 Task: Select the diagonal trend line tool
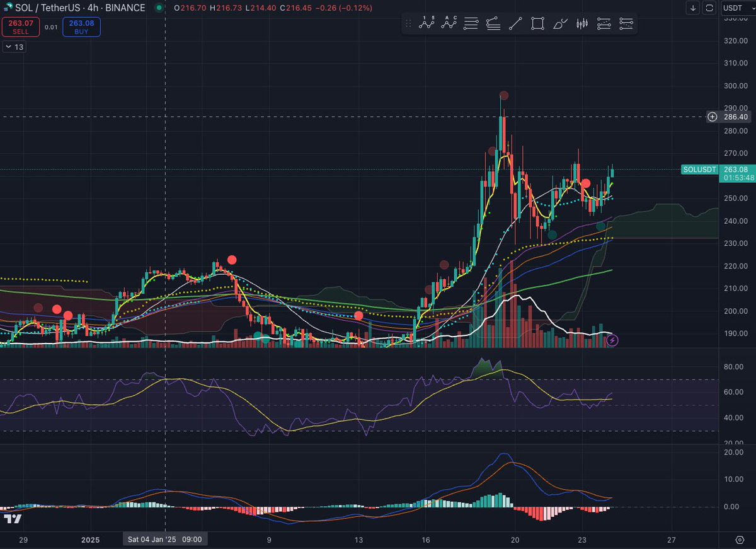515,24
